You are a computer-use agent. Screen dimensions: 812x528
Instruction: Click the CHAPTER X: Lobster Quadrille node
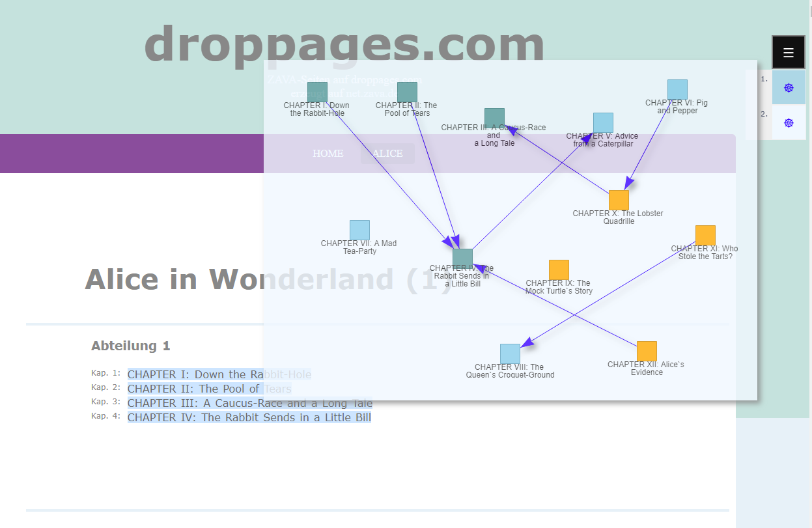coord(619,199)
